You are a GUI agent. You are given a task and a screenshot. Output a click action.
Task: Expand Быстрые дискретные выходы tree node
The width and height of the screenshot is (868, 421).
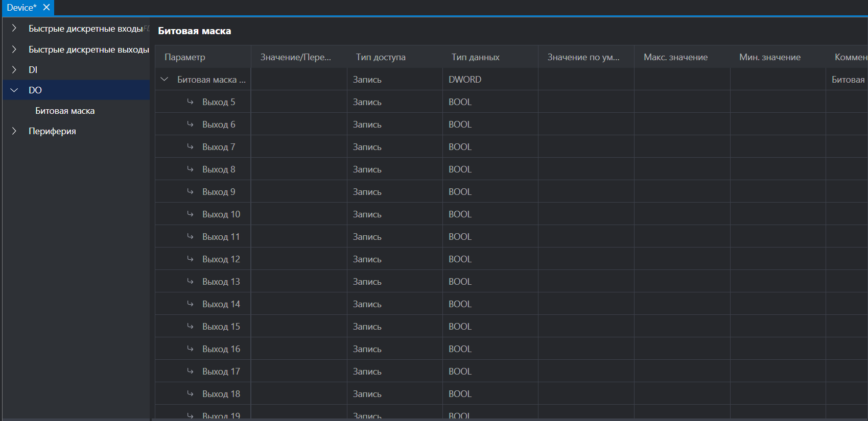[14, 49]
